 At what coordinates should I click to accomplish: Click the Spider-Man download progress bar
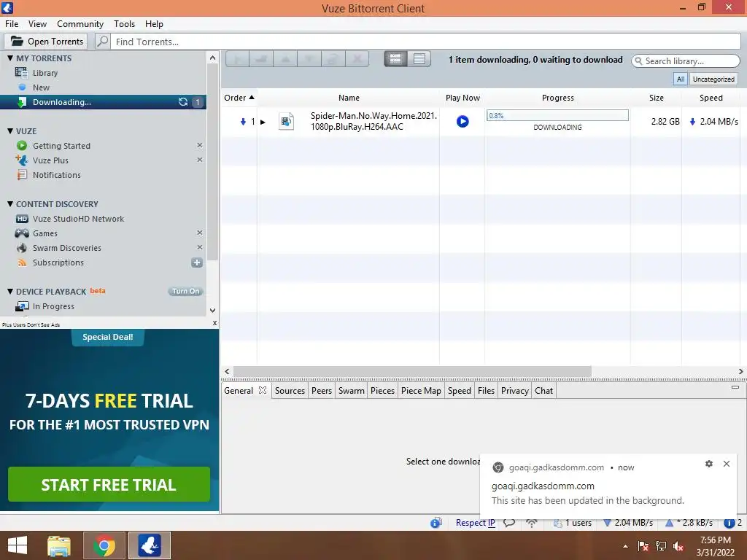point(557,115)
